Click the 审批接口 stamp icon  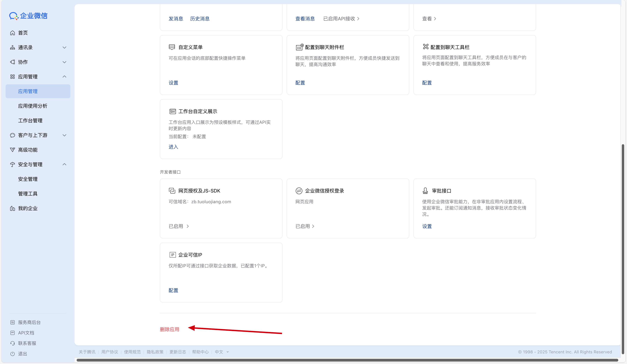tap(425, 191)
